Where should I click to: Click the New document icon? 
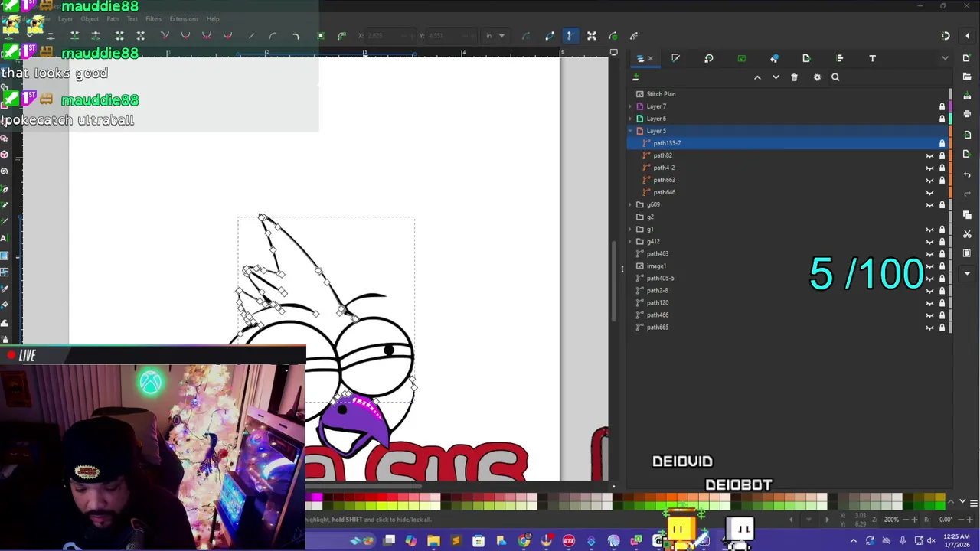coord(967,58)
